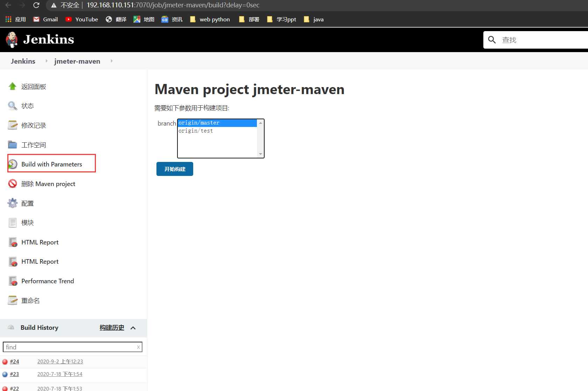Open the web python bookmark folder
The height and width of the screenshot is (391, 588).
pyautogui.click(x=210, y=19)
